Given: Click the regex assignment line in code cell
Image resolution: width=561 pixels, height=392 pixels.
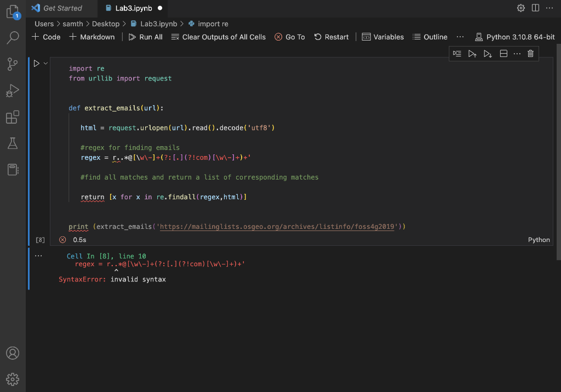Looking at the screenshot, I should click(x=165, y=157).
